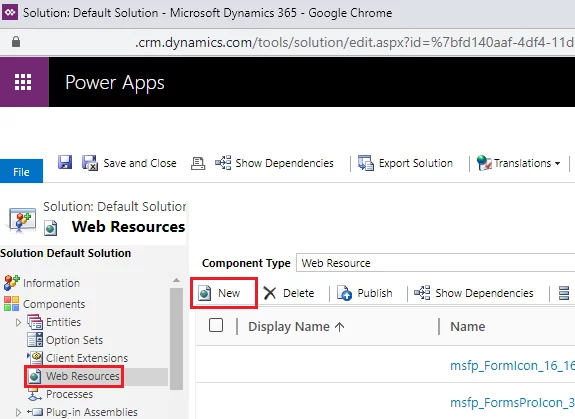
Task: Click the Client Extensions tree icon
Action: click(x=35, y=358)
